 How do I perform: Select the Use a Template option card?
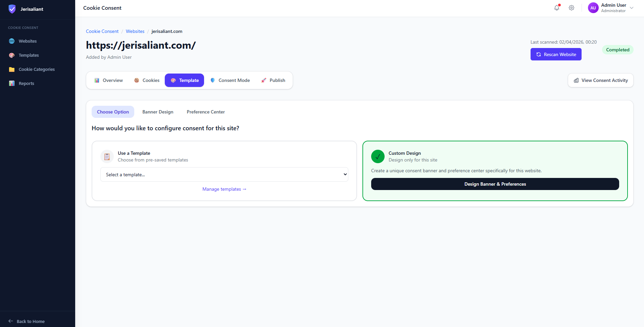[x=224, y=156]
